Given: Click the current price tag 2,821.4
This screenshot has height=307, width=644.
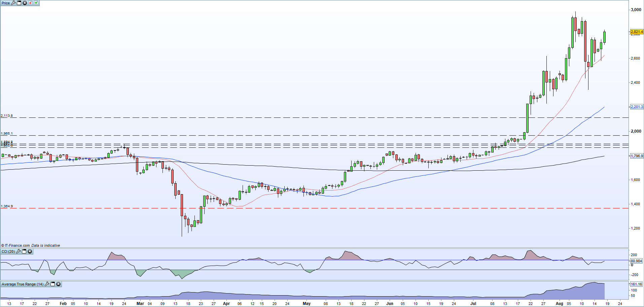Looking at the screenshot, I should (x=637, y=32).
